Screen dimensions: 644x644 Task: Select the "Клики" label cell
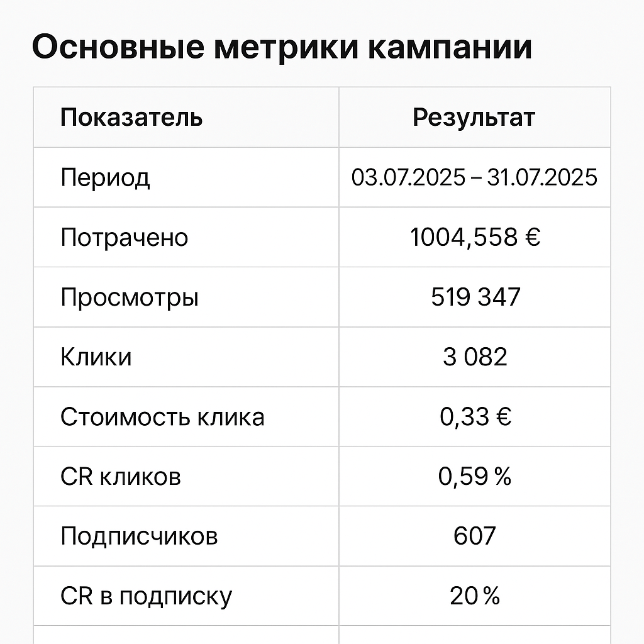(96, 357)
